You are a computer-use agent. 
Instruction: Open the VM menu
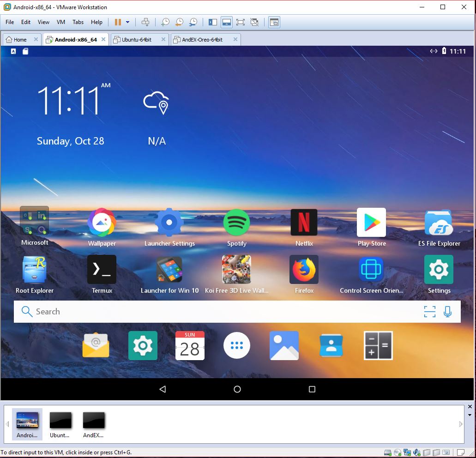pyautogui.click(x=61, y=22)
